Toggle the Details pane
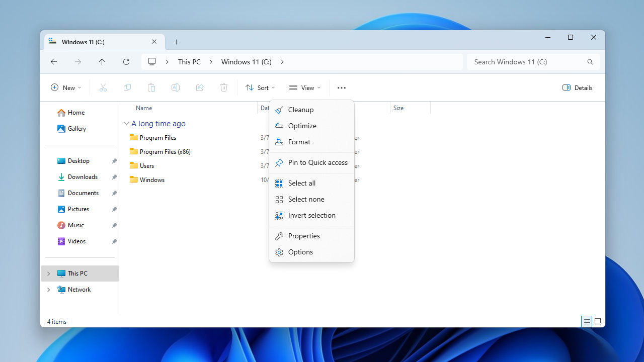Screen dimensions: 644x362 pyautogui.click(x=578, y=87)
